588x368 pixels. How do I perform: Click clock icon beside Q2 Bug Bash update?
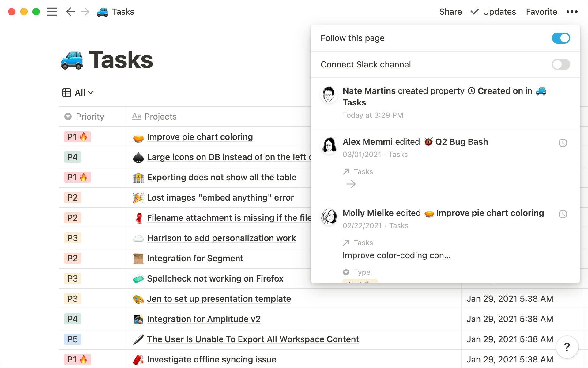pos(563,143)
